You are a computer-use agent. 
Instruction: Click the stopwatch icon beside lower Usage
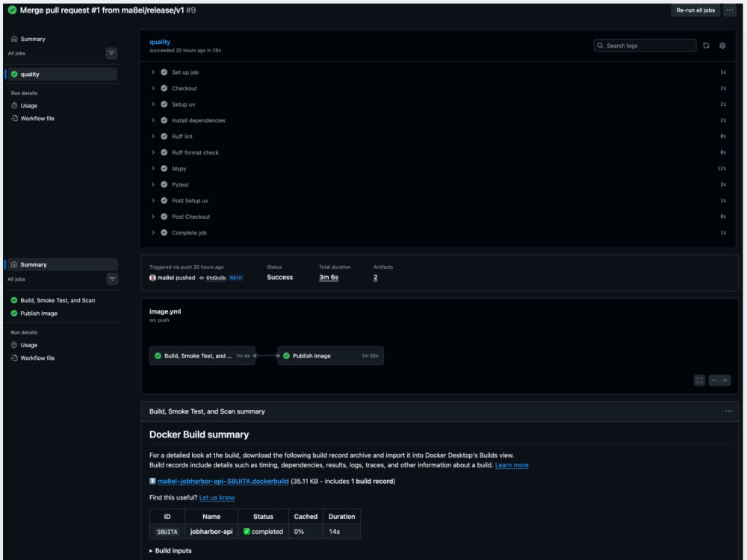(14, 345)
